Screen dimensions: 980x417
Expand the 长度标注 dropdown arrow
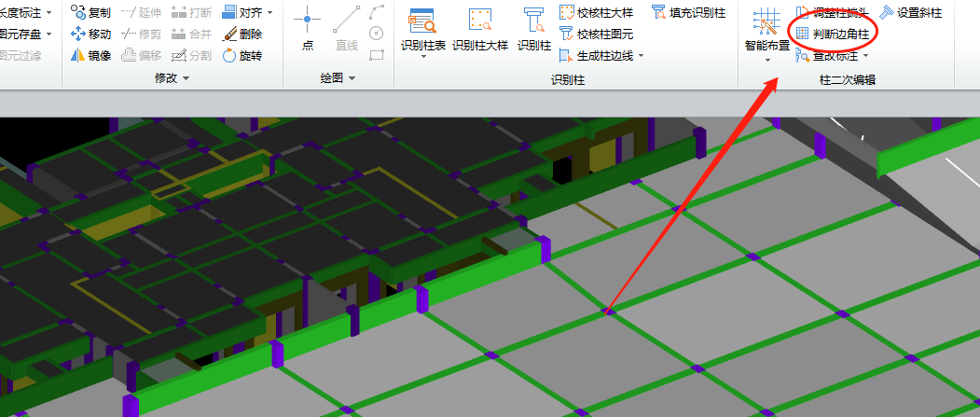(49, 12)
